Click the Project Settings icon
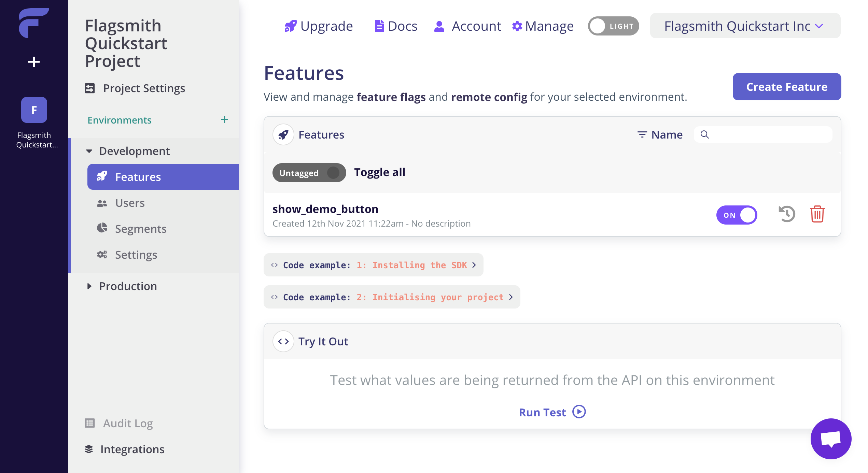The width and height of the screenshot is (868, 473). (90, 88)
